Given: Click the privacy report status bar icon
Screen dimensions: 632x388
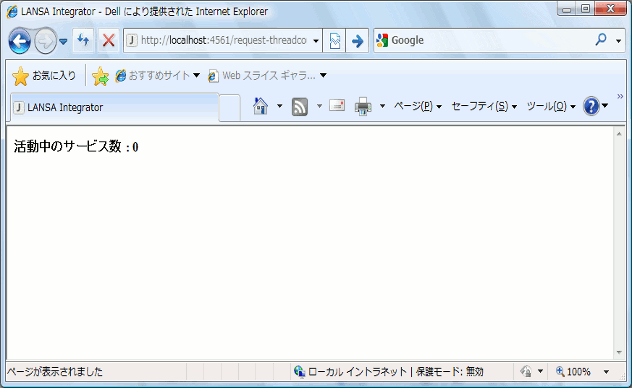Looking at the screenshot, I should coord(525,371).
